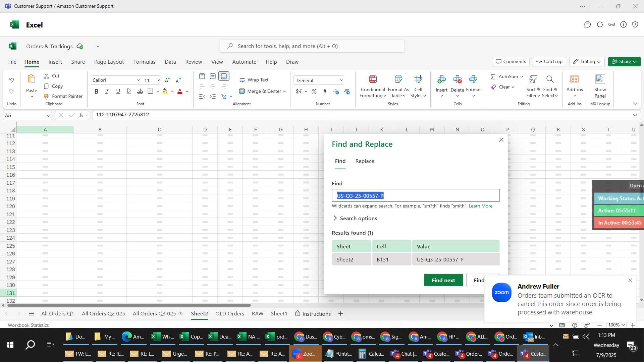Viewport: 644px width, 362px height.
Task: Open the font size 11 dropdown
Action: 158,80
